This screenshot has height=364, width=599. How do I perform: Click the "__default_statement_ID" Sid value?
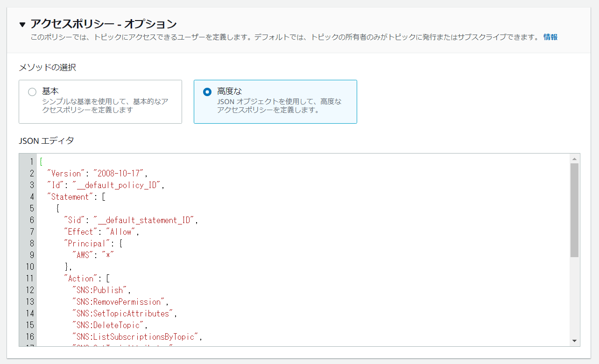pos(144,220)
